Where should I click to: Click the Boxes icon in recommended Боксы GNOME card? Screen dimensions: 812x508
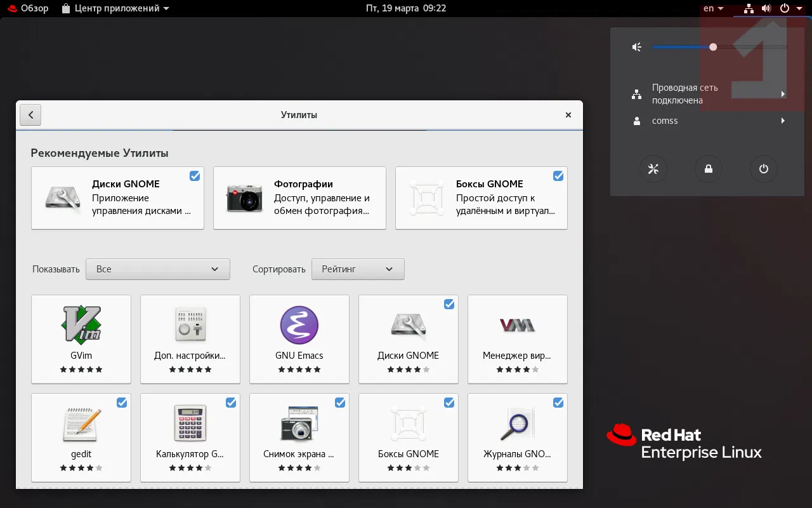point(428,198)
